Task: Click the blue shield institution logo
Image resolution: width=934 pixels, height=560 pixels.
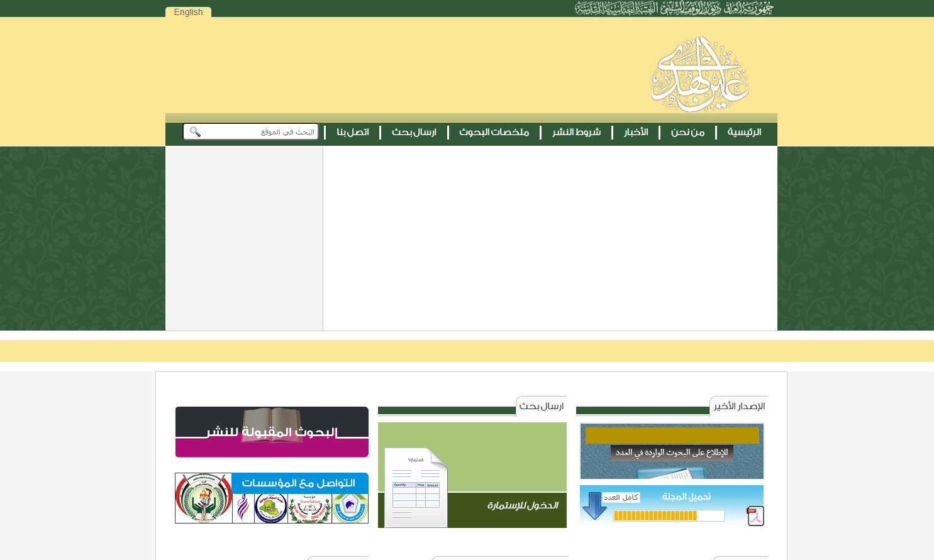Action: point(350,508)
